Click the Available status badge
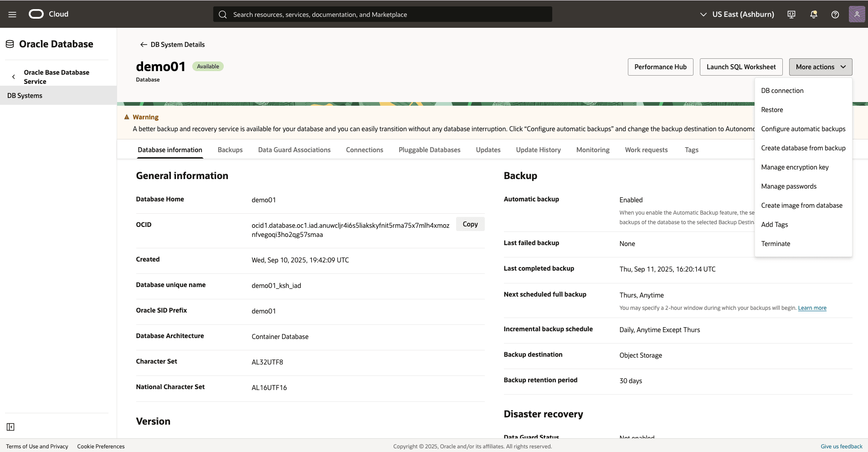This screenshot has height=452, width=868. [x=208, y=66]
